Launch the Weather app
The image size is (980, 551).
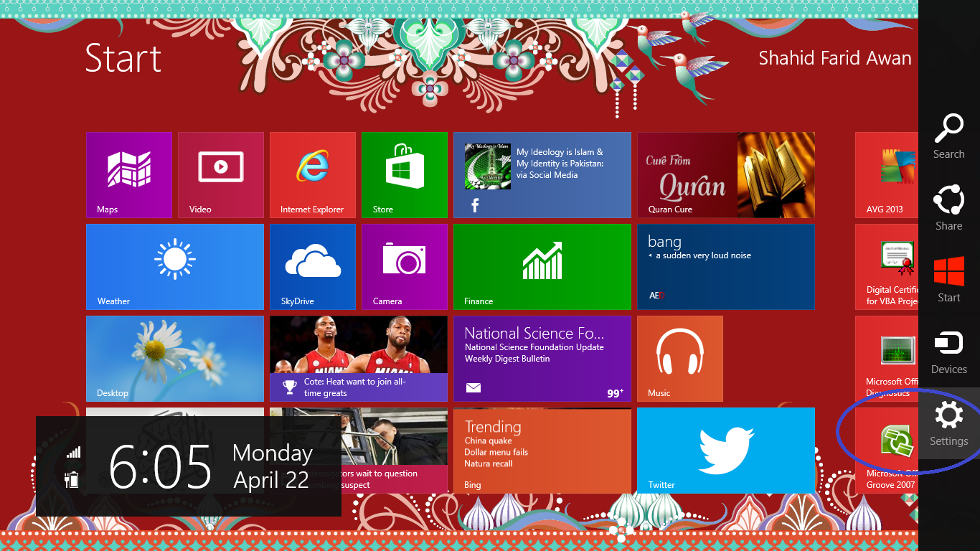point(174,266)
